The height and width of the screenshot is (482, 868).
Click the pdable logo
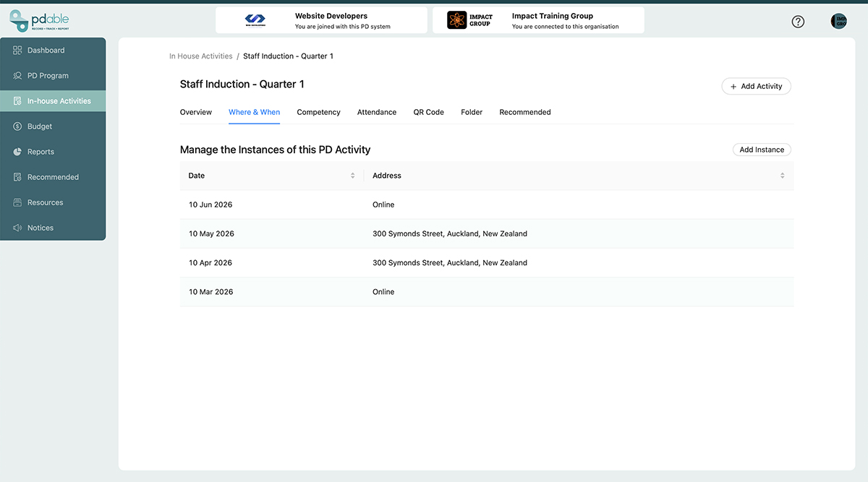(x=39, y=20)
